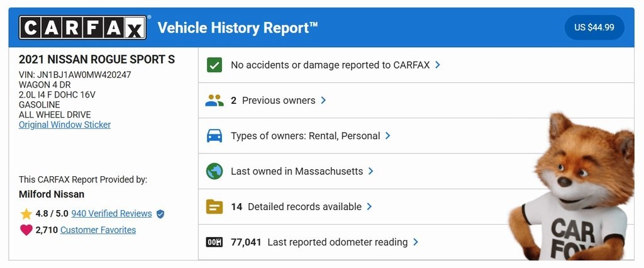644x268 pixels.
Task: Open the Original Window Sticker link
Action: [65, 125]
